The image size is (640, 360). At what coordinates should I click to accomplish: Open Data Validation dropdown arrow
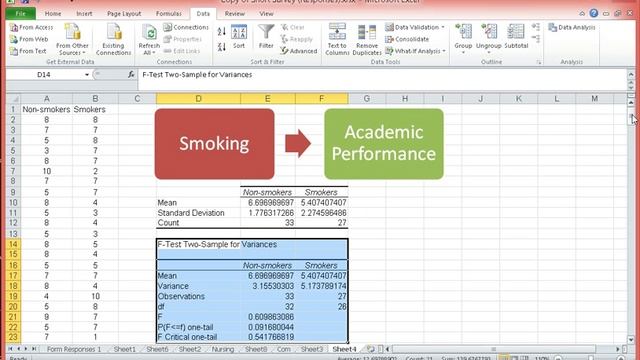(443, 27)
